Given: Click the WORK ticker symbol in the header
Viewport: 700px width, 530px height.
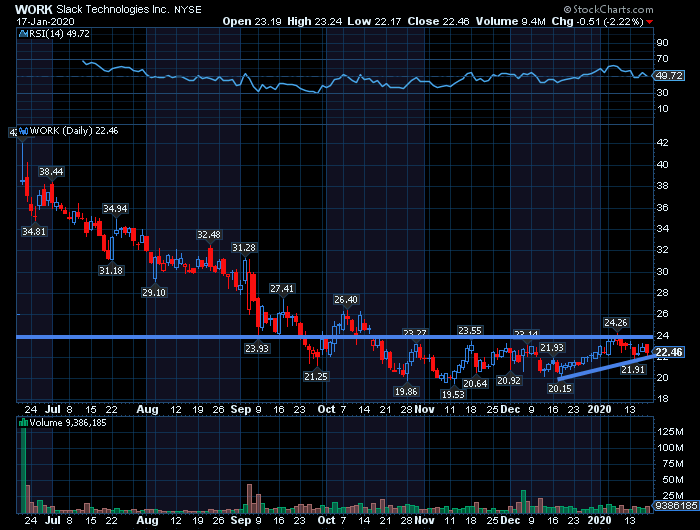Looking at the screenshot, I should click(x=34, y=9).
